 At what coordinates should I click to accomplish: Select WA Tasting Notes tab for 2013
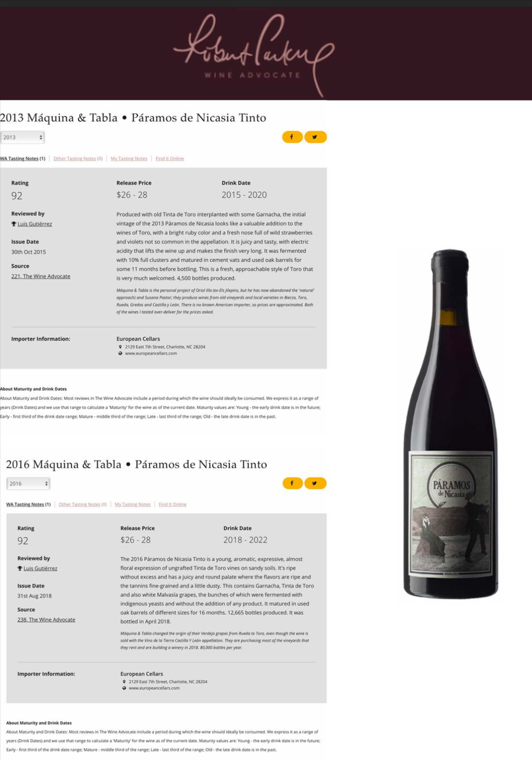tap(23, 158)
